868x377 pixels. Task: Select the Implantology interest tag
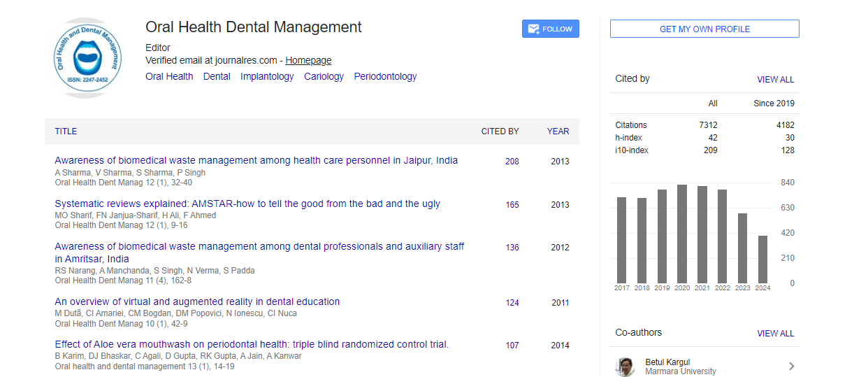click(x=267, y=77)
